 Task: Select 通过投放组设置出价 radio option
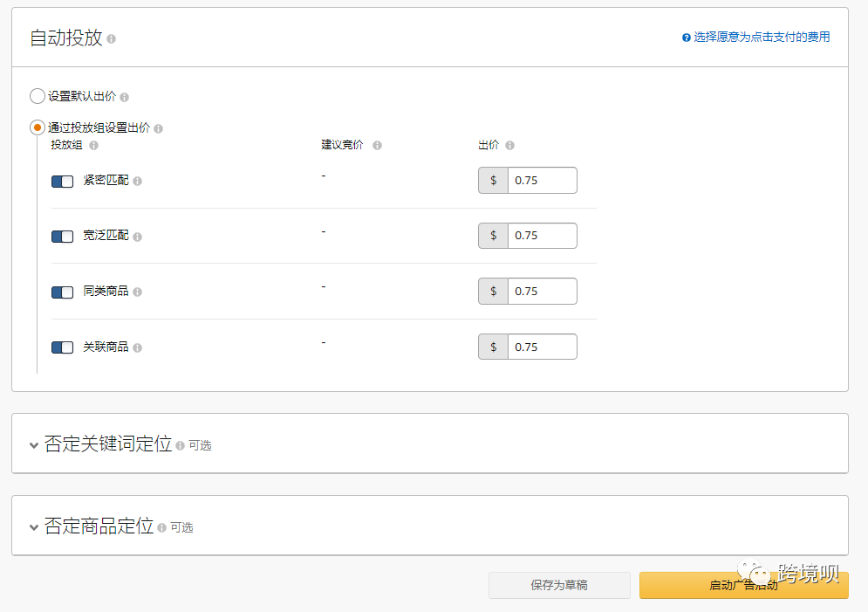tap(38, 127)
